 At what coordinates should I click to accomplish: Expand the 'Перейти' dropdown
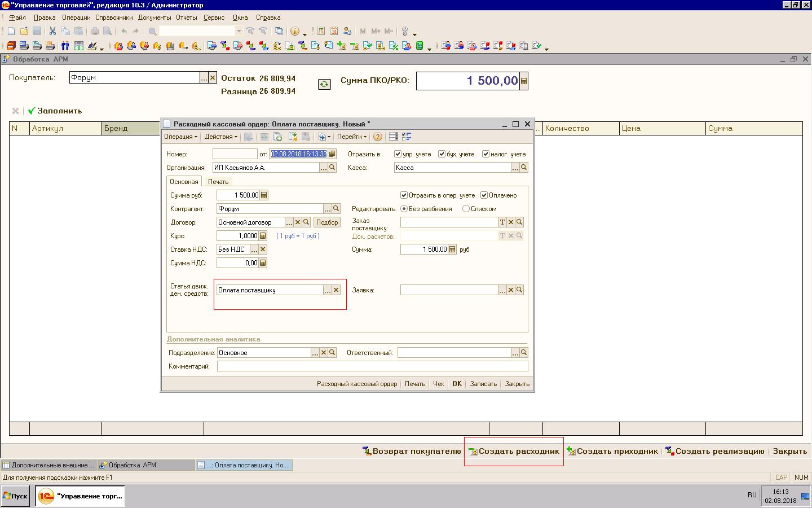pos(351,137)
